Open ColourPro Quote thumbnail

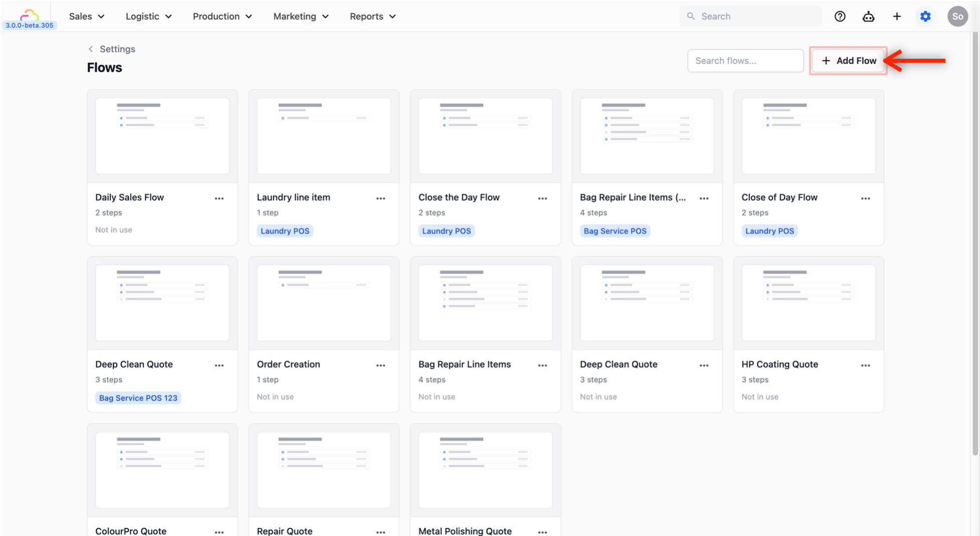click(162, 470)
